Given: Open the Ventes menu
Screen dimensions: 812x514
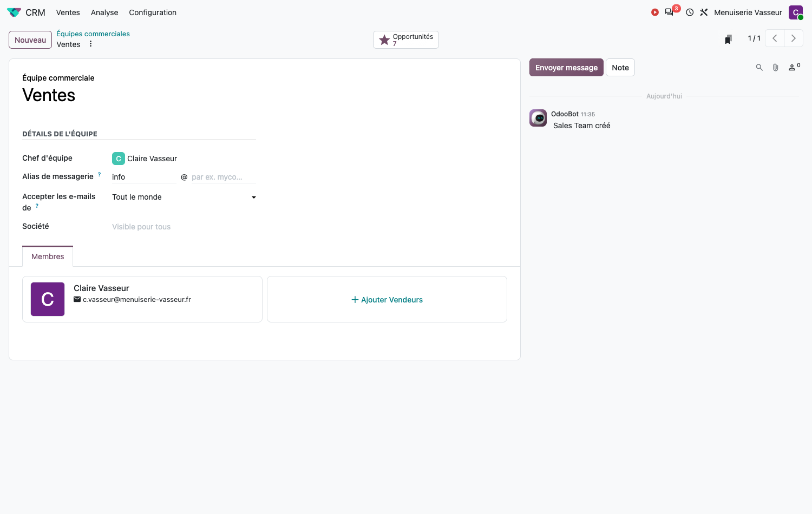Looking at the screenshot, I should (68, 12).
